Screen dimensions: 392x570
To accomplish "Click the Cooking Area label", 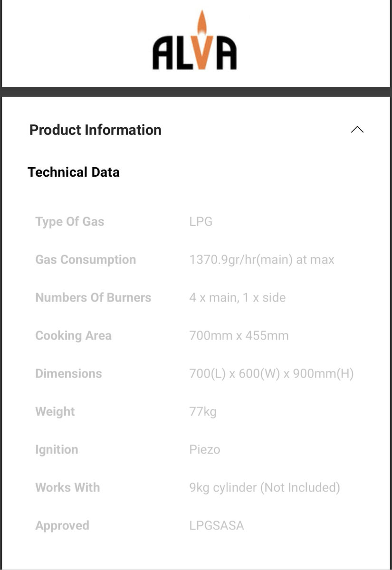I will (73, 335).
